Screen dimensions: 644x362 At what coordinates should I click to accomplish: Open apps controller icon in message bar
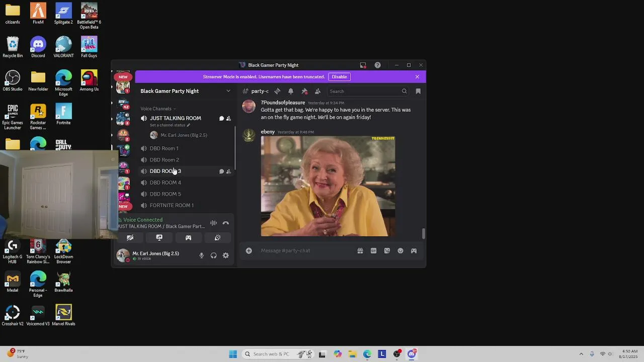tap(414, 250)
